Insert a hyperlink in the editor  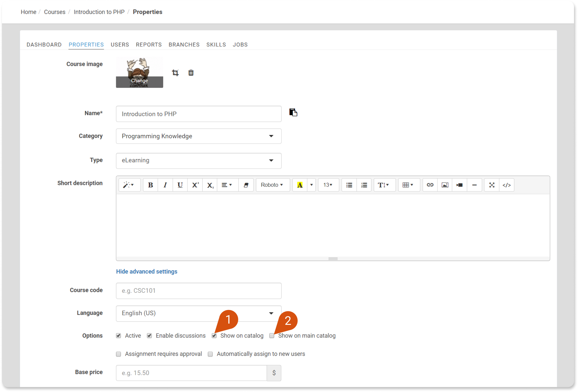[x=430, y=185]
